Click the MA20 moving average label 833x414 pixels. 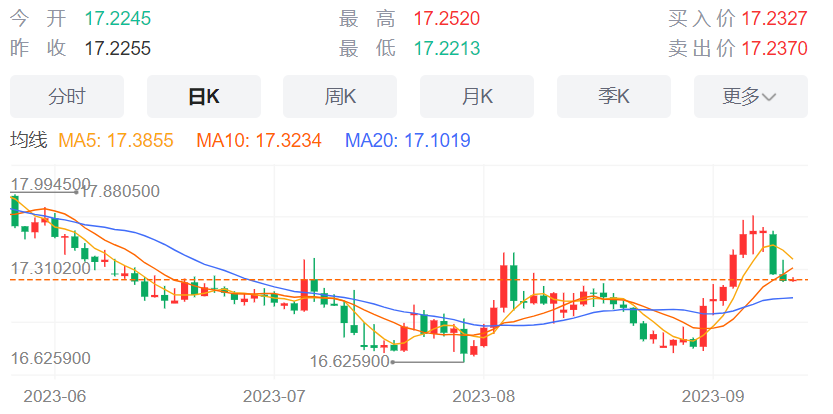click(x=407, y=140)
